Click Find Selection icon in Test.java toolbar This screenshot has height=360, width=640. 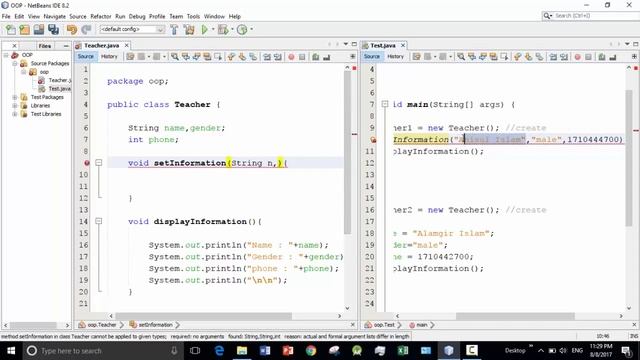click(461, 57)
